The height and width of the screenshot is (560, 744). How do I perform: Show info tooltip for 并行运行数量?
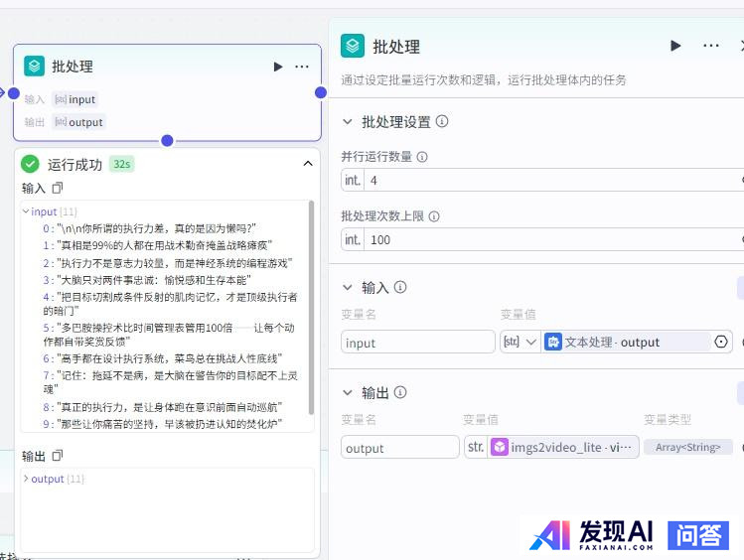(422, 157)
